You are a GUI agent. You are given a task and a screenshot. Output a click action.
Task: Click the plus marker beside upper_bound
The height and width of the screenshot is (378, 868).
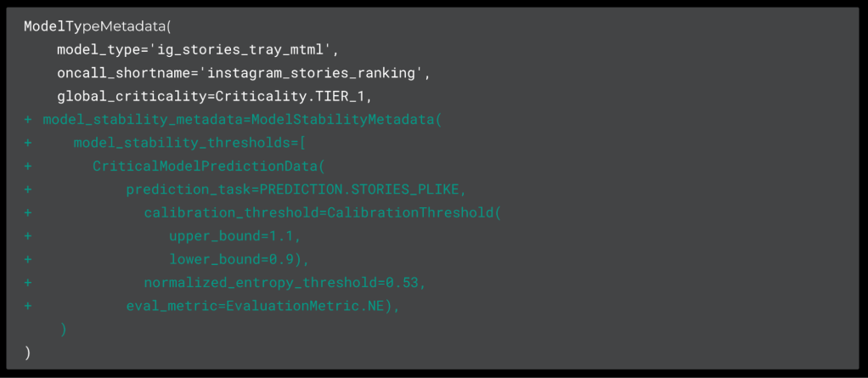pyautogui.click(x=28, y=236)
